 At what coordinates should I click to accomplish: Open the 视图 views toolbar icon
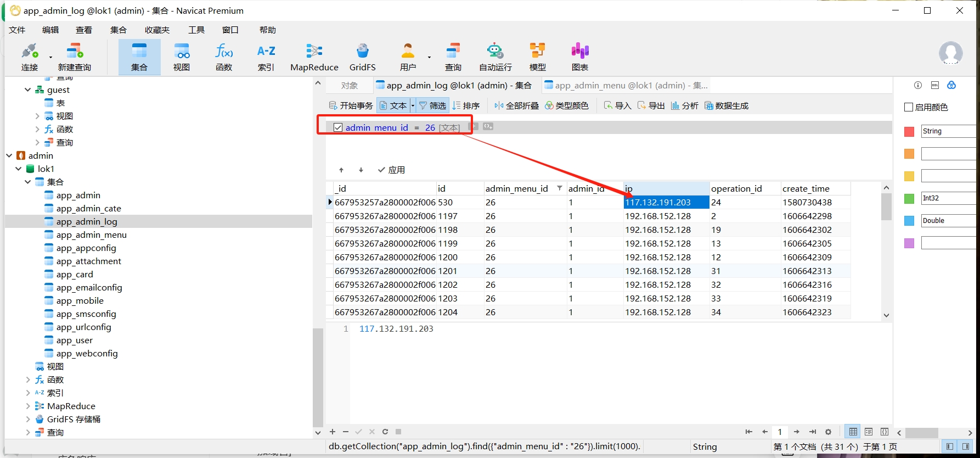(182, 57)
